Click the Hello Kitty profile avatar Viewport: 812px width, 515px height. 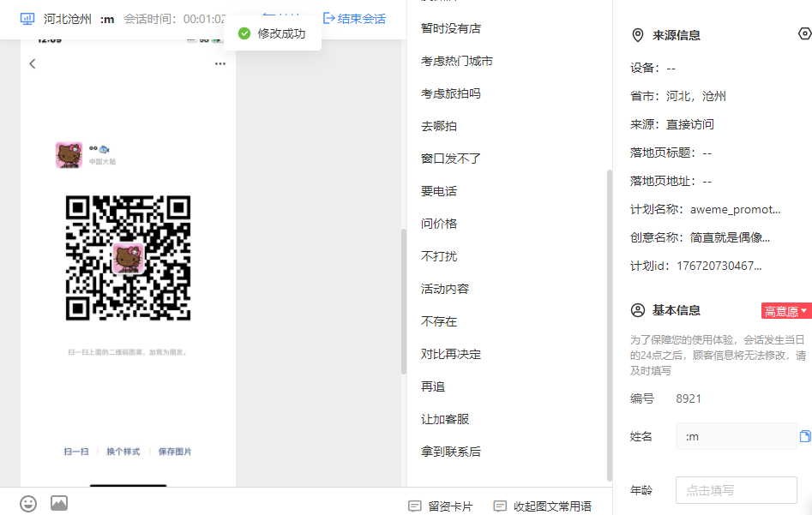69,155
